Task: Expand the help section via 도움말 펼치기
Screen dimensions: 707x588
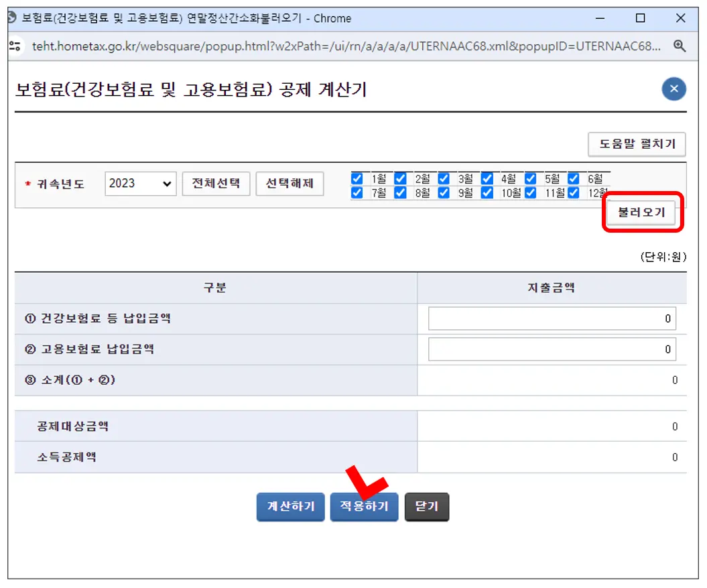Action: tap(636, 144)
